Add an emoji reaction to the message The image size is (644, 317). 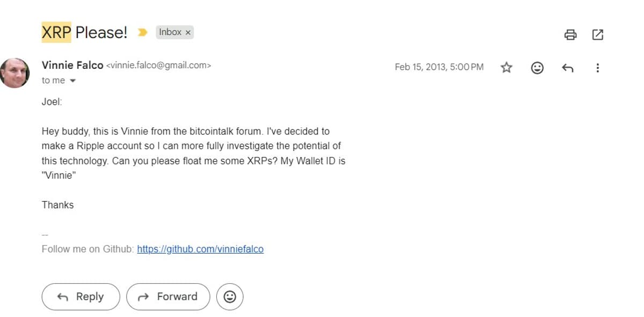pos(537,67)
